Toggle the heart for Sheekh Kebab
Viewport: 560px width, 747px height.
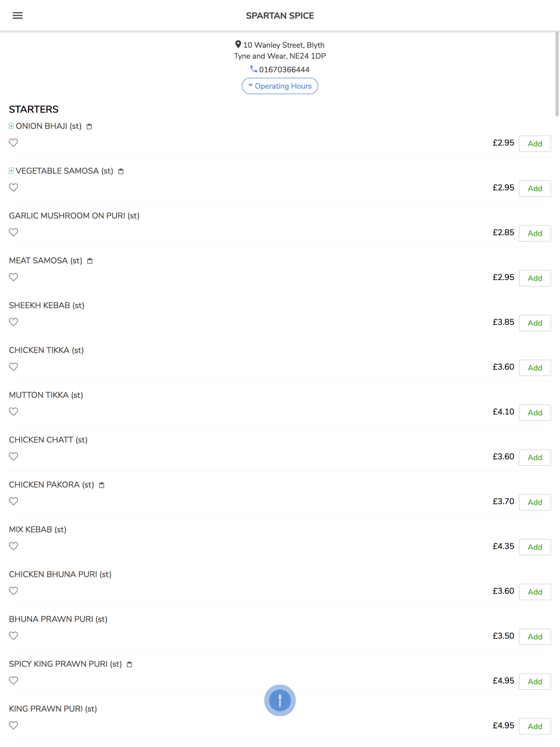(13, 322)
